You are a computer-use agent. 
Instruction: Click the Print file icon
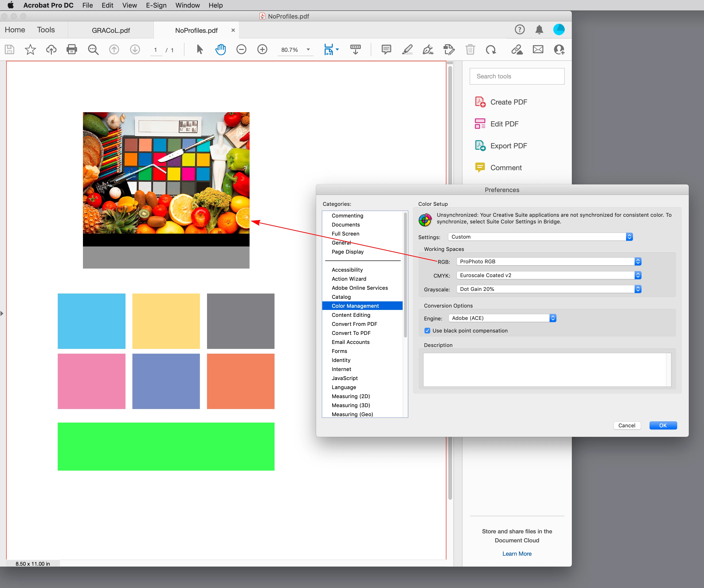(x=72, y=50)
